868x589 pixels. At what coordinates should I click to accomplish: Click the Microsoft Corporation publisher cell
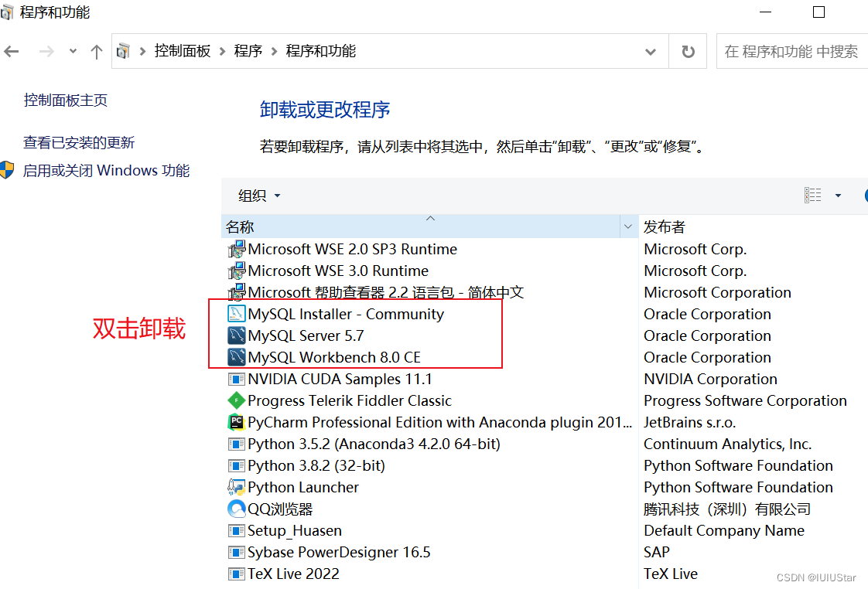click(717, 292)
